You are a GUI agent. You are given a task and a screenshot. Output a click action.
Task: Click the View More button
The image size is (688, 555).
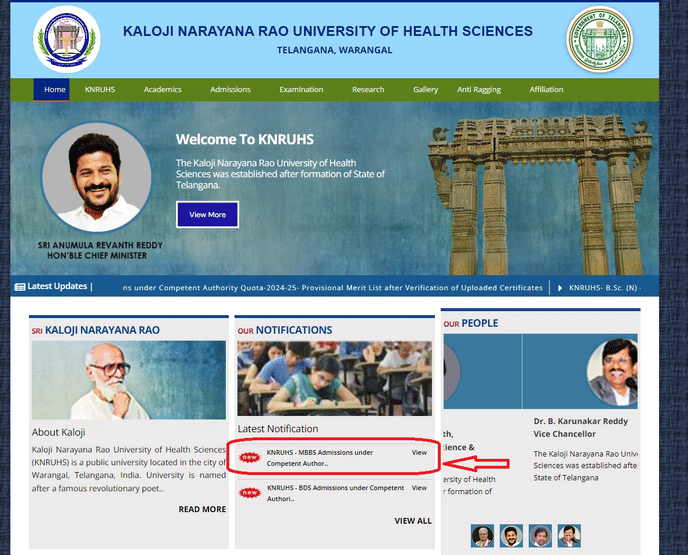[208, 215]
